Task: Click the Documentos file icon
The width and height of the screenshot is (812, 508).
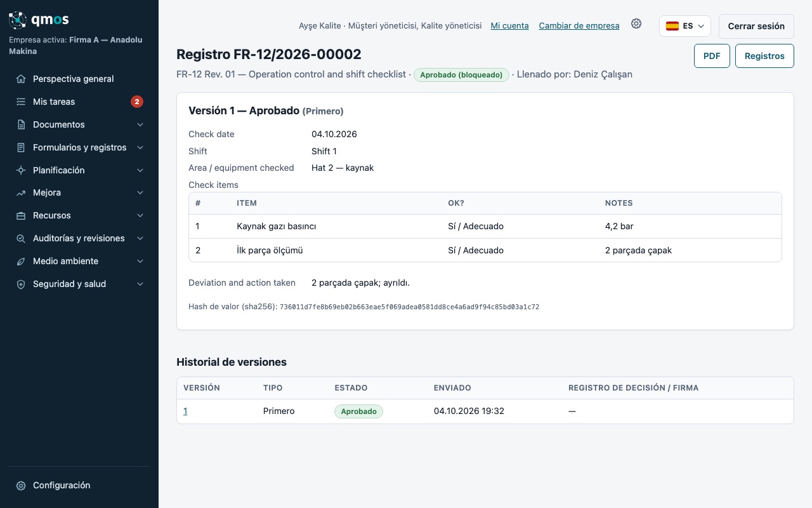Action: [21, 124]
